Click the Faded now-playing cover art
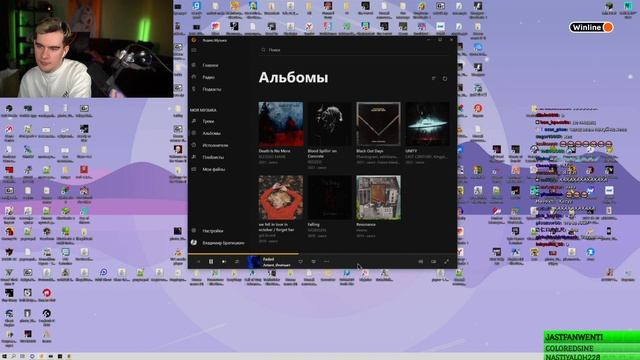 pos(254,262)
